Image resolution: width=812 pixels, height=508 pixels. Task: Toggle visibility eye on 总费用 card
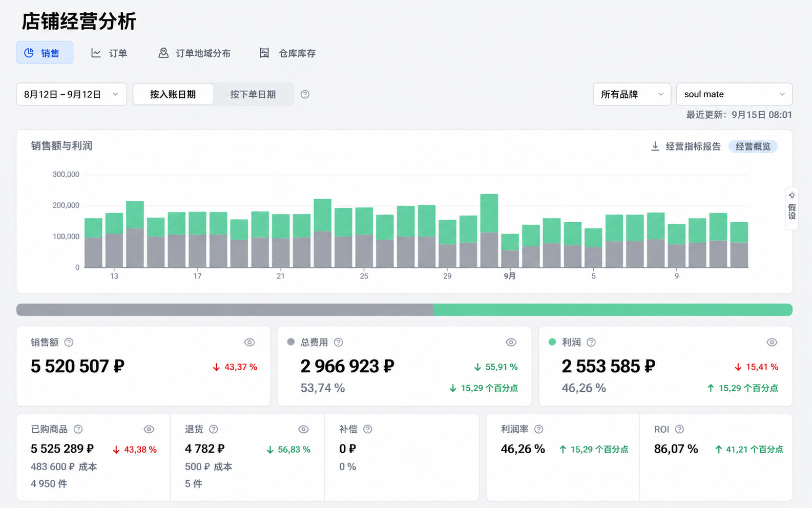pos(511,342)
